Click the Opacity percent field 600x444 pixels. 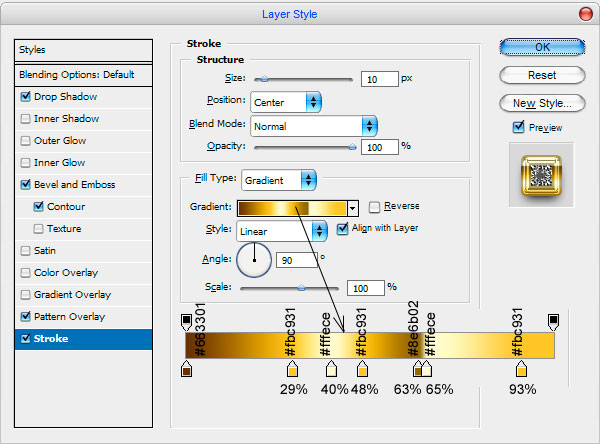tap(380, 147)
